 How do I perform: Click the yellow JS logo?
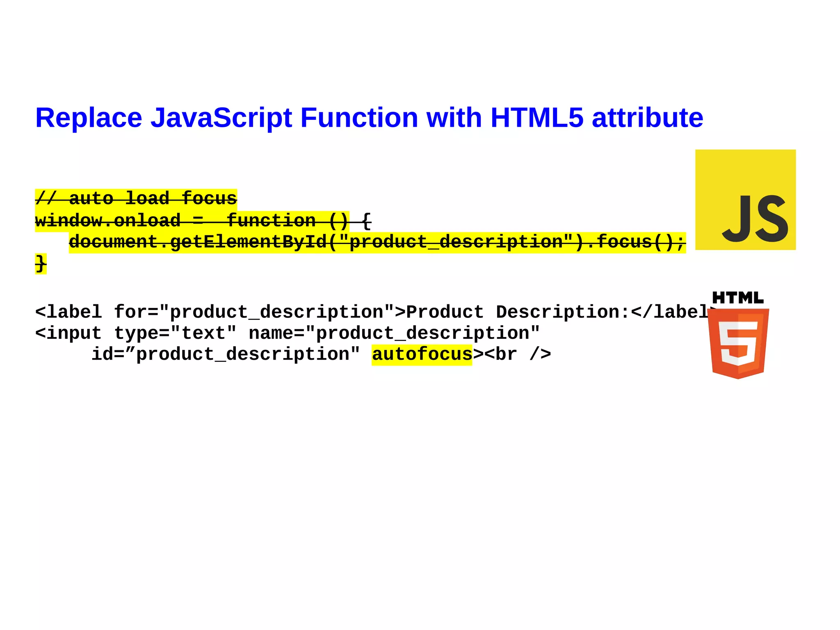coord(745,200)
